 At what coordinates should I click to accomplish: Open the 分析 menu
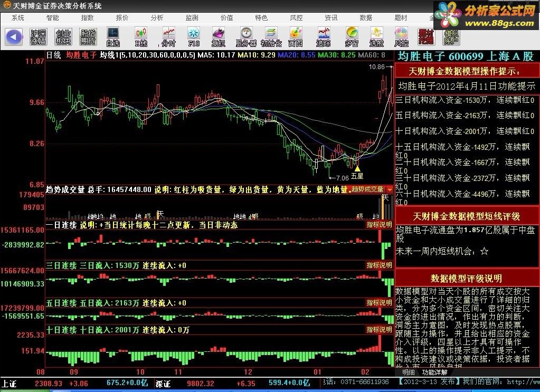pyautogui.click(x=157, y=17)
